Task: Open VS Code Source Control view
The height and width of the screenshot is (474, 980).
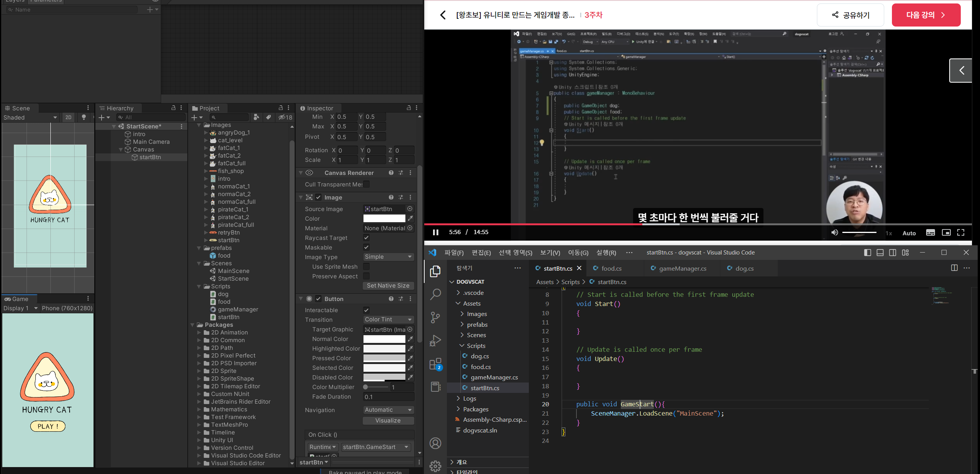Action: tap(435, 317)
